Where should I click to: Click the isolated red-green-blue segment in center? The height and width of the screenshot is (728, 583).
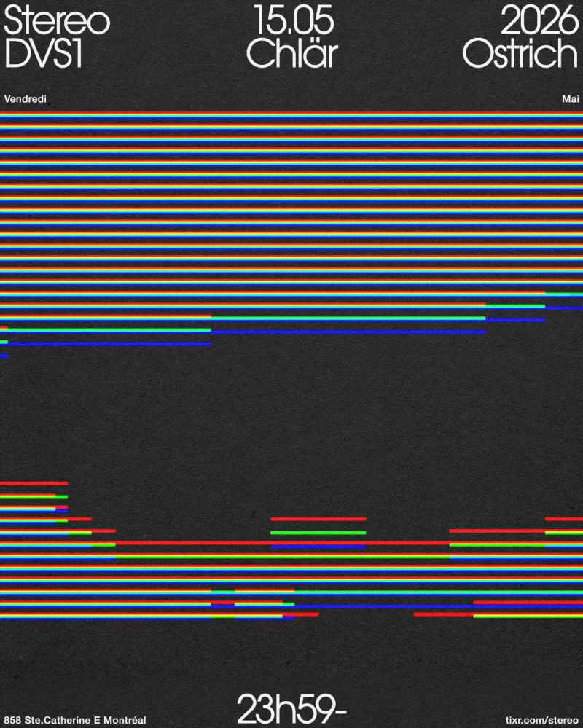tap(318, 533)
